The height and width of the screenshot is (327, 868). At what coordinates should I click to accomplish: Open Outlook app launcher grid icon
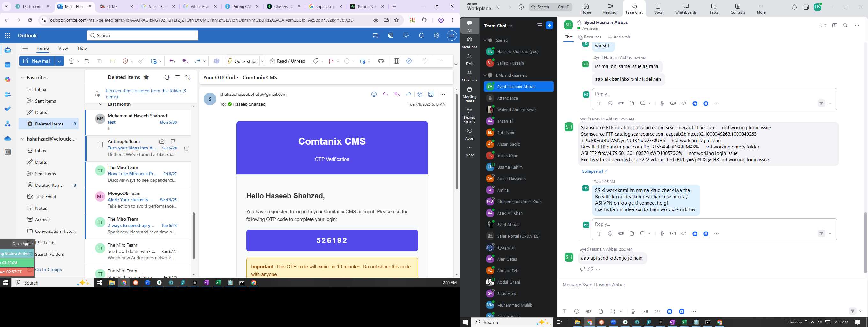coord(7,35)
